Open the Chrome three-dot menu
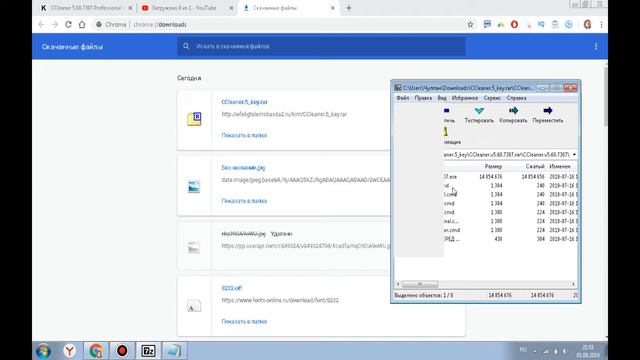640x360 pixels. [x=601, y=24]
